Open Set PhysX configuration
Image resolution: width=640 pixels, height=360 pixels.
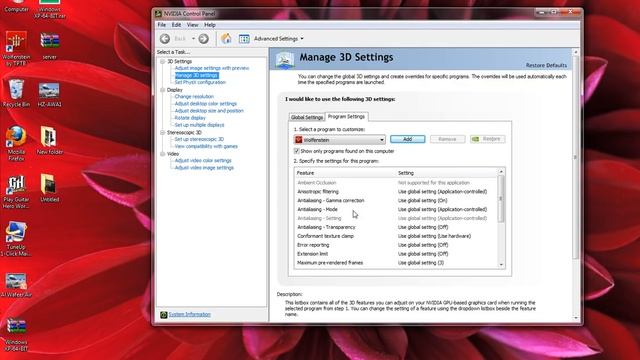click(200, 82)
